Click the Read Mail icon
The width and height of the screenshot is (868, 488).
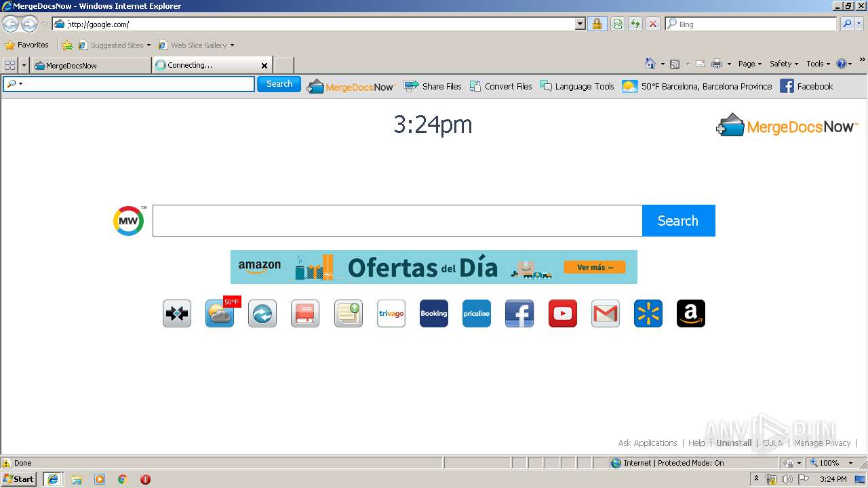click(x=701, y=64)
